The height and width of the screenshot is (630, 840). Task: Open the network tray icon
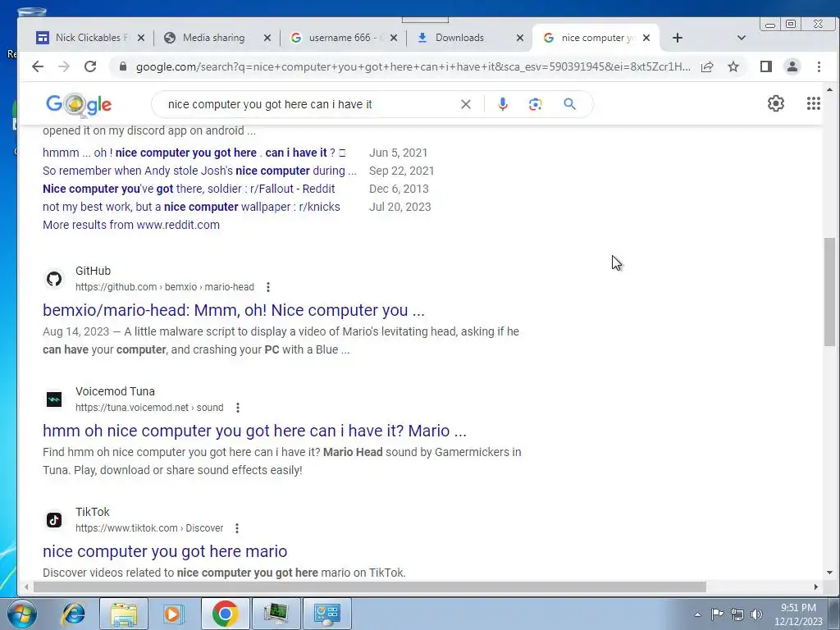(737, 614)
